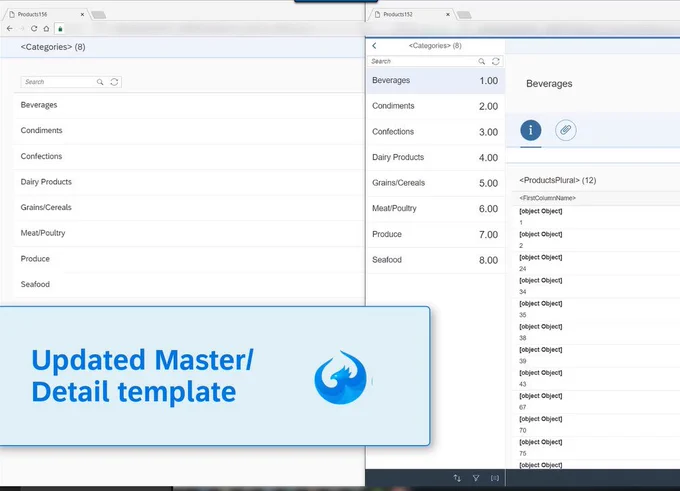Open the attachments paperclip tab
The image size is (680, 491).
click(566, 130)
